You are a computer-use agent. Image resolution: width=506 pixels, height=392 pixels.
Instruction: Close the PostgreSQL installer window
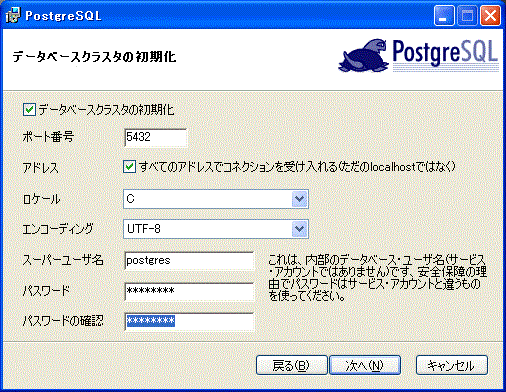(x=490, y=16)
